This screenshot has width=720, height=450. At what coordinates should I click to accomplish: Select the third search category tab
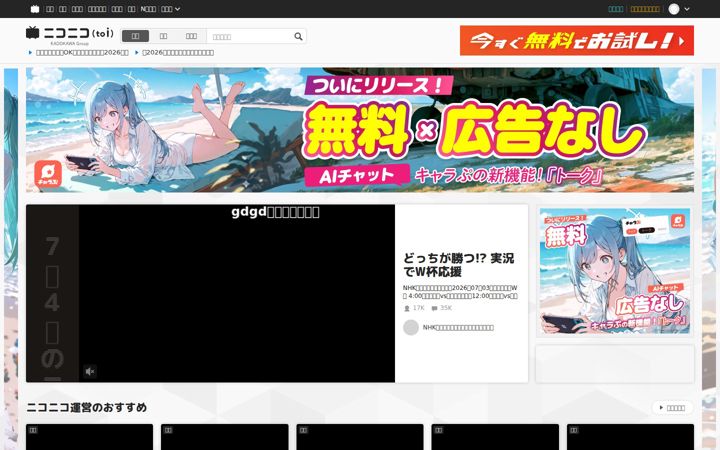coord(191,36)
